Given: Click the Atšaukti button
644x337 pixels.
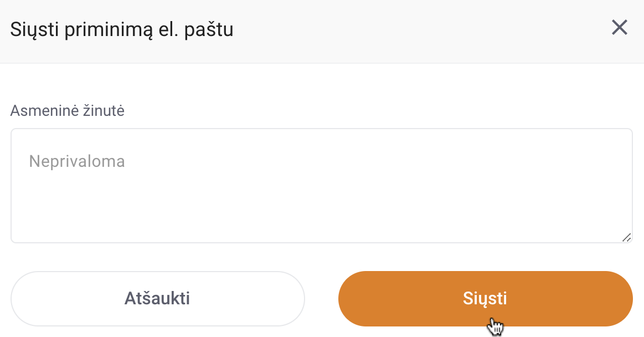Looking at the screenshot, I should pyautogui.click(x=158, y=298).
